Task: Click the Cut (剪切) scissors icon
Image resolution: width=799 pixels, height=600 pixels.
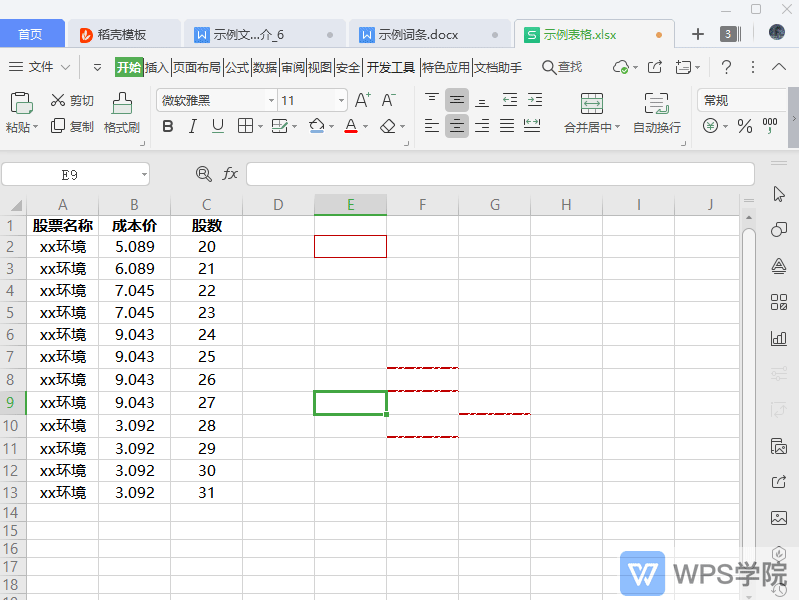Action: click(58, 100)
